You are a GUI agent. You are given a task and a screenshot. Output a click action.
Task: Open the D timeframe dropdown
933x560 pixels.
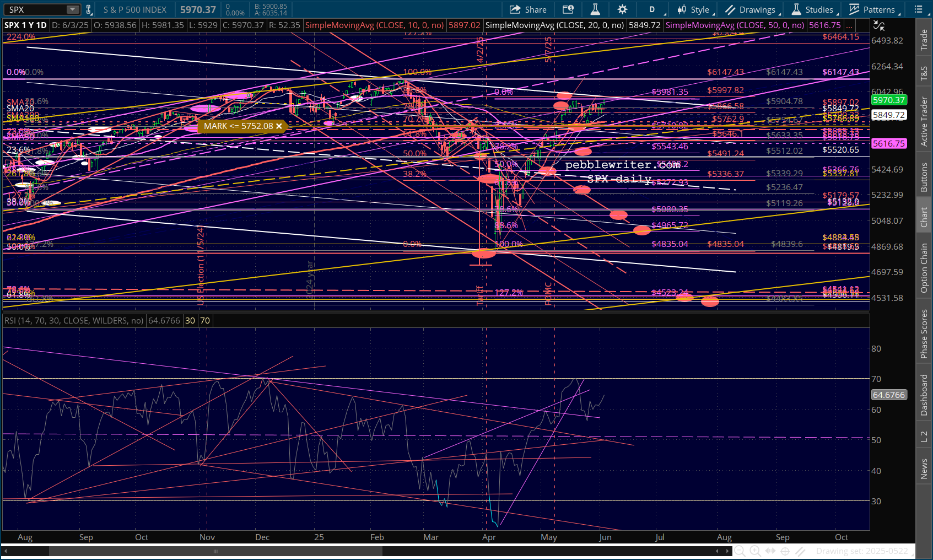point(653,9)
